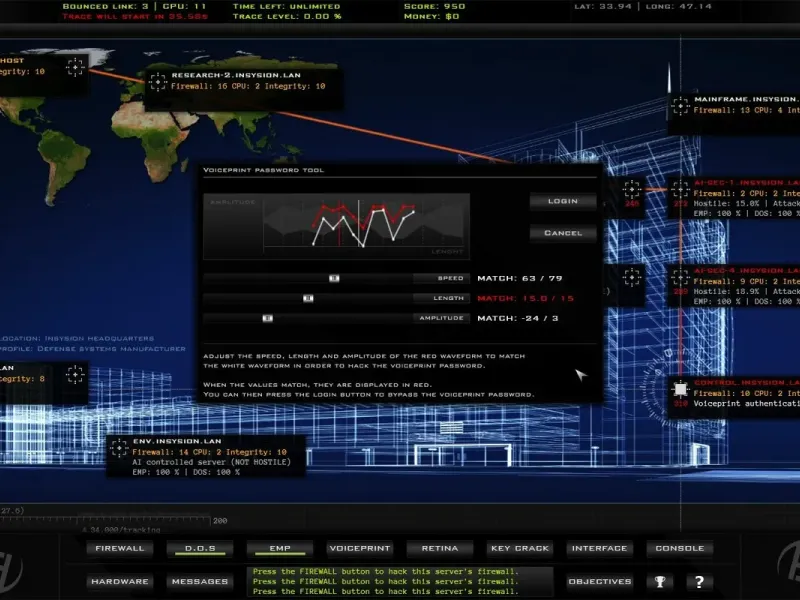800x600 pixels.
Task: Select the env.insysion.lan server crosshair
Action: tap(119, 448)
